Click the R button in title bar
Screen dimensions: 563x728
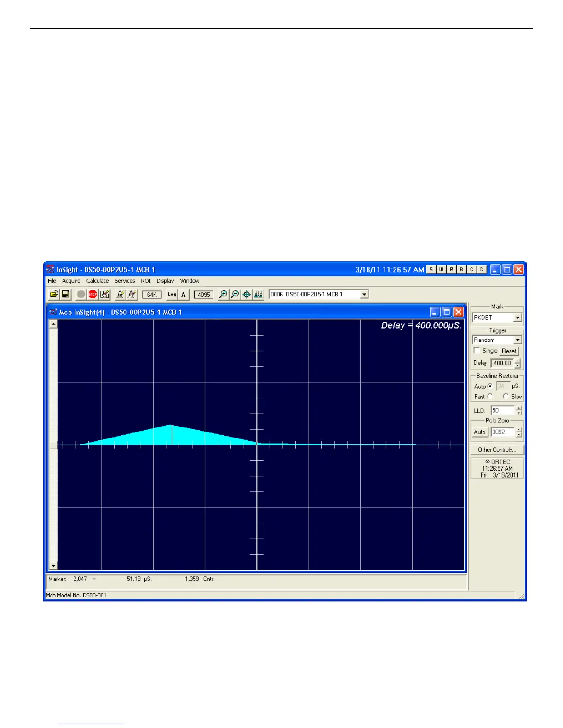tap(451, 269)
